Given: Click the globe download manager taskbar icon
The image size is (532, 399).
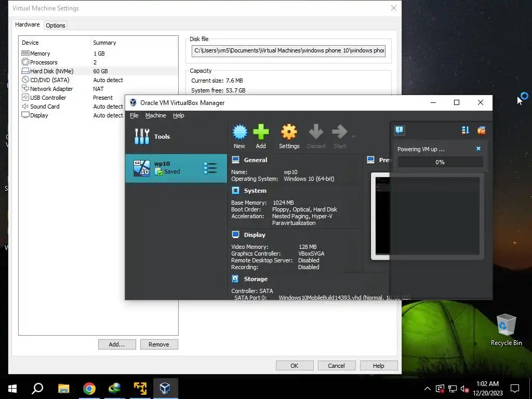Looking at the screenshot, I should (x=115, y=388).
